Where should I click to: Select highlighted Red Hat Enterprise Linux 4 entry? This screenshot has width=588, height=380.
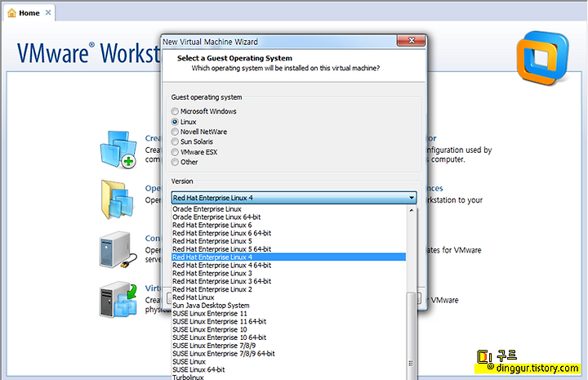(x=289, y=257)
